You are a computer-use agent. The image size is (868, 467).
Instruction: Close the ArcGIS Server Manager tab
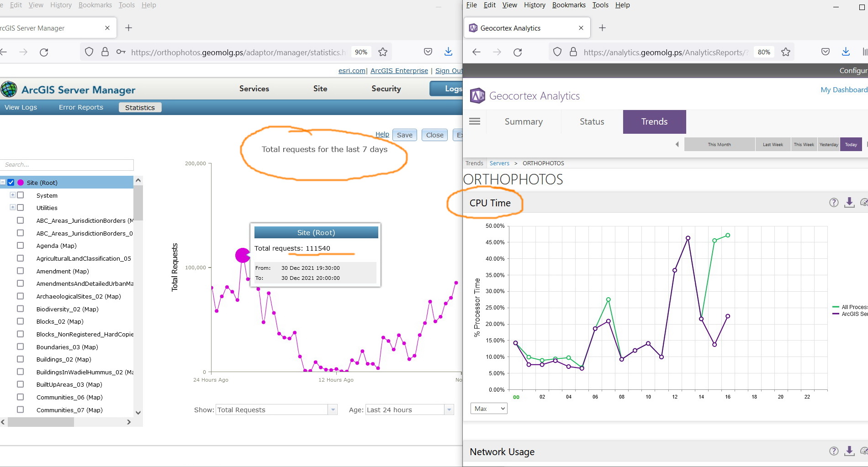[x=107, y=28]
